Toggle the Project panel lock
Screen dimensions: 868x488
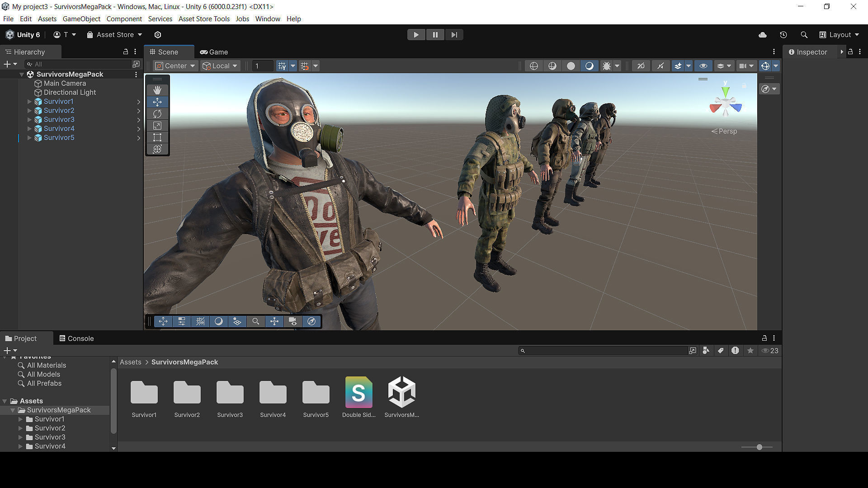tap(764, 338)
